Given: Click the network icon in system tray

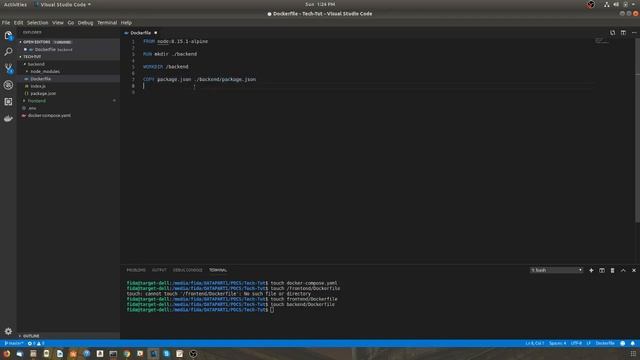Looking at the screenshot, I should pyautogui.click(x=607, y=4).
